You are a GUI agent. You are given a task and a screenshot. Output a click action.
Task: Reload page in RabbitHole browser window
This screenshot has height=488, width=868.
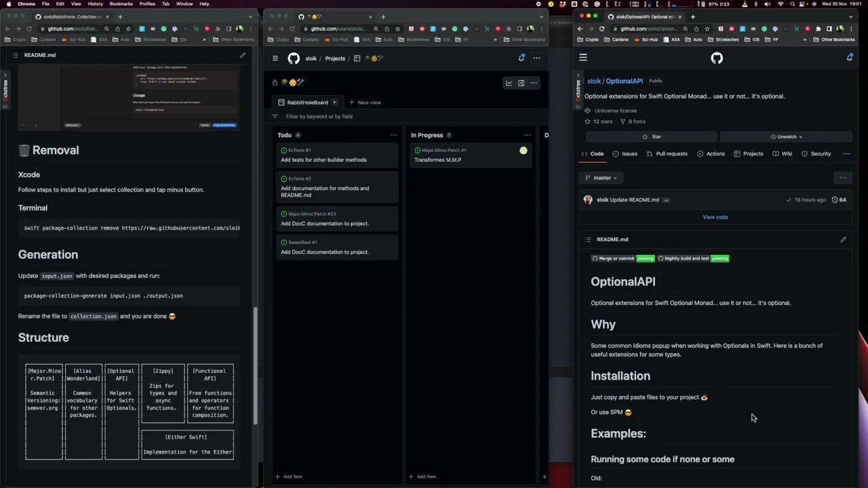point(29,29)
